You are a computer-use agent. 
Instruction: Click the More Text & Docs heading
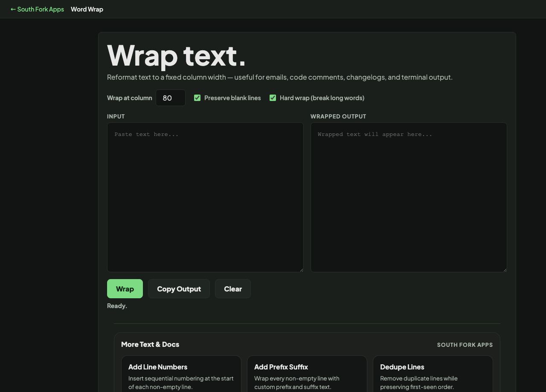150,344
